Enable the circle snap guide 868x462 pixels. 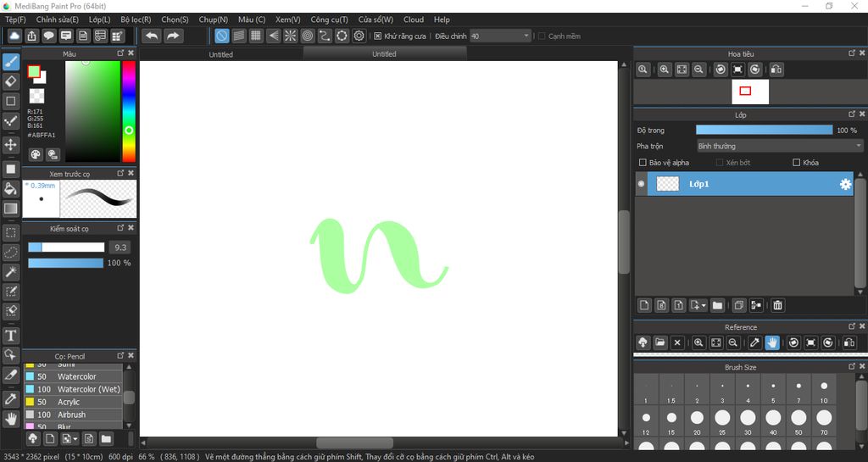click(x=308, y=36)
